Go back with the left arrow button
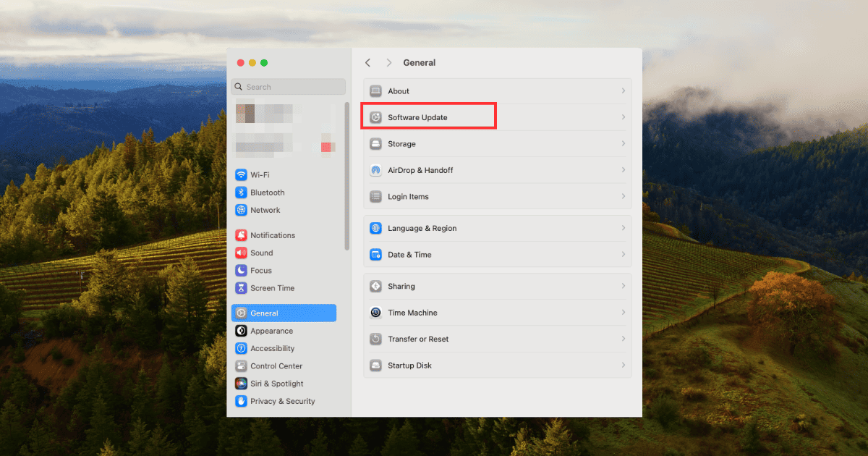The width and height of the screenshot is (868, 456). point(368,63)
